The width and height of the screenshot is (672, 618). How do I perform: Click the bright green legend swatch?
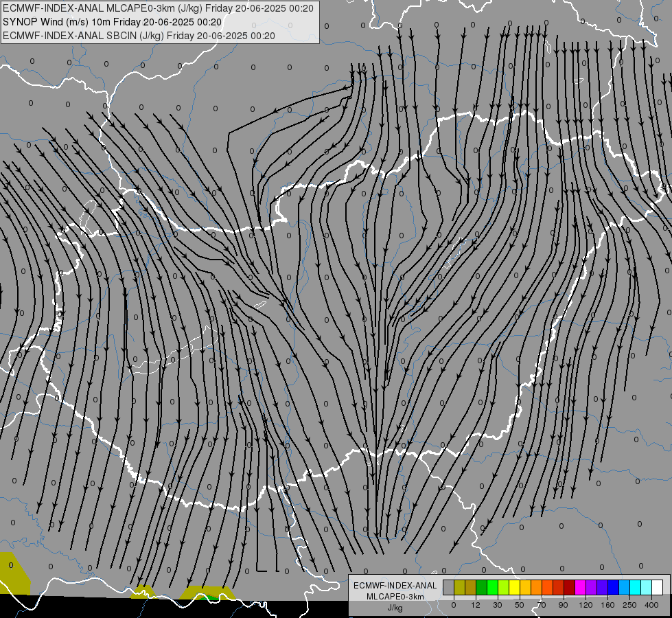[x=492, y=587]
